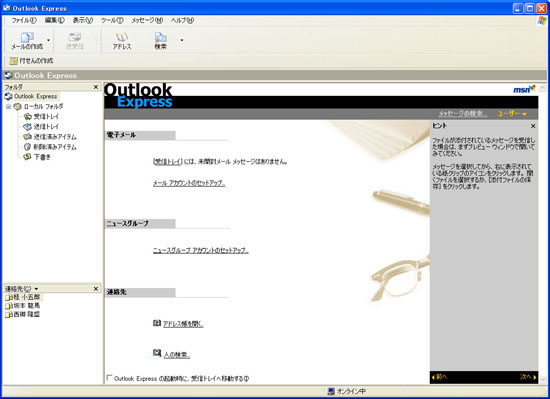Click the 受信トレイ link in the mail section
This screenshot has width=550, height=399.
point(168,162)
